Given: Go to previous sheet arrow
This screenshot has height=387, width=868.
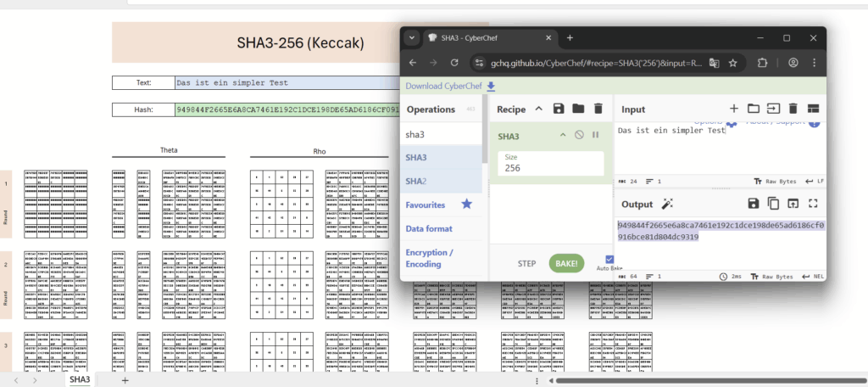Looking at the screenshot, I should (x=16, y=380).
